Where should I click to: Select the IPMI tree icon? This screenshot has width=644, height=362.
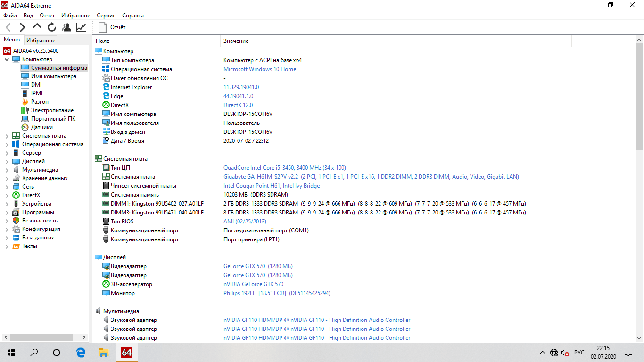[25, 93]
